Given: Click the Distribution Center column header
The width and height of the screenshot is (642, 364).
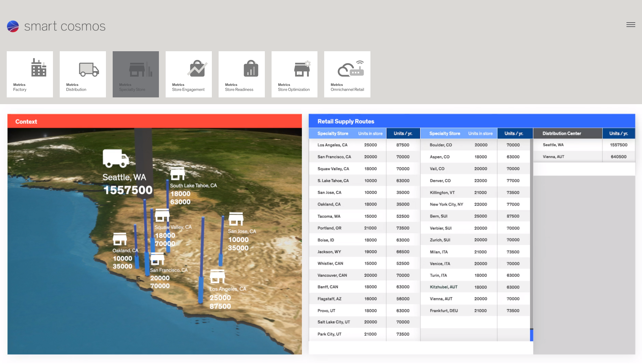Looking at the screenshot, I should tap(562, 133).
